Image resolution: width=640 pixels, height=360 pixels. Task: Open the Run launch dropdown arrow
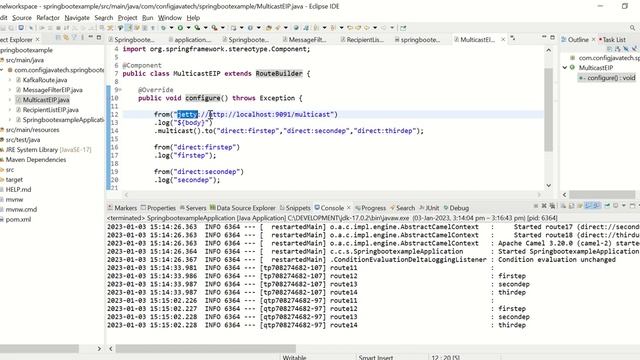point(189,28)
